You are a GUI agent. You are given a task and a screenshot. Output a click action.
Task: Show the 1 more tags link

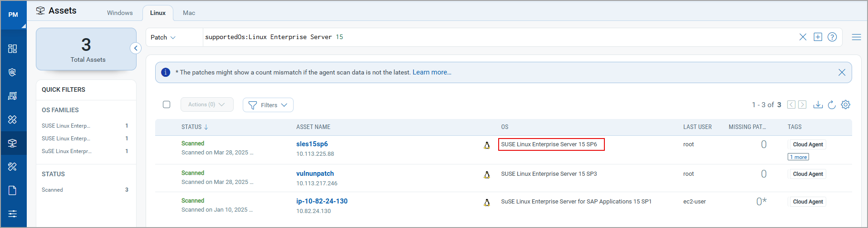(799, 157)
